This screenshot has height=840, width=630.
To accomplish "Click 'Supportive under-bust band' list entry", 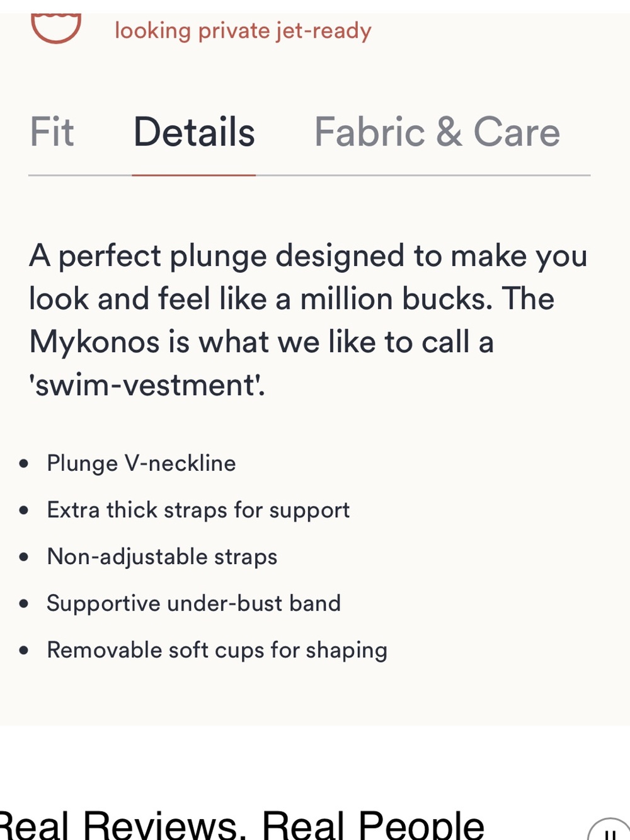I will click(x=193, y=603).
